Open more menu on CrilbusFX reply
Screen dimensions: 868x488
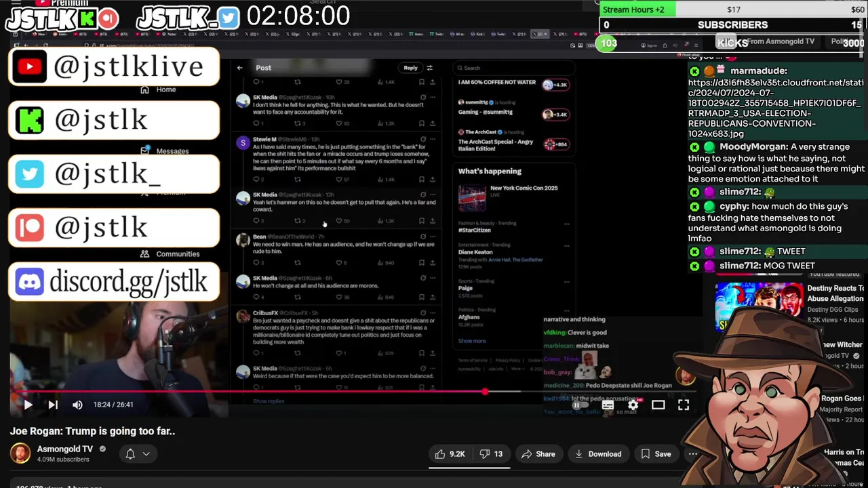(432, 312)
